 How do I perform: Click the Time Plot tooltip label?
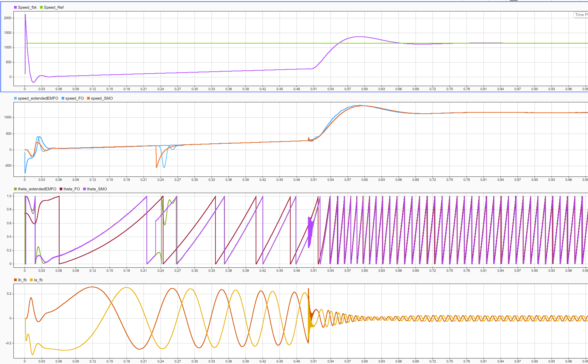[x=581, y=15]
